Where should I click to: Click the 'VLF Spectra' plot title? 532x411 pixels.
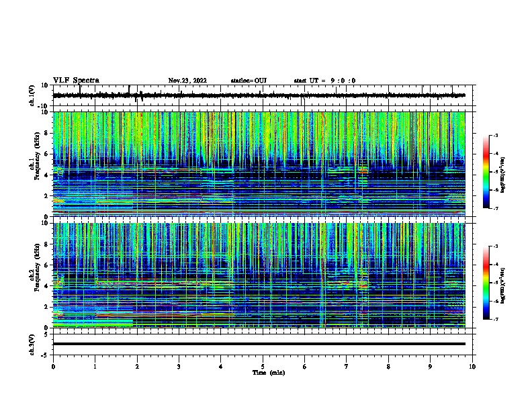point(76,81)
